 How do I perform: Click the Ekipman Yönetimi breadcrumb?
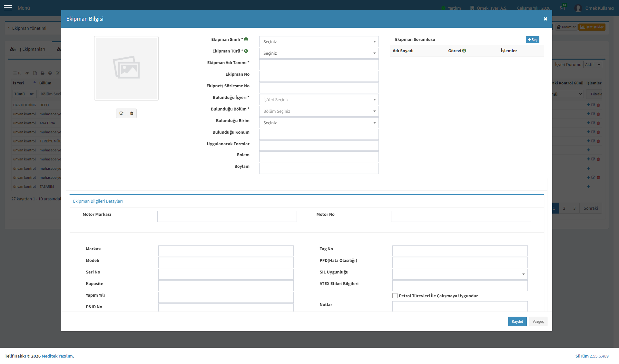point(29,28)
